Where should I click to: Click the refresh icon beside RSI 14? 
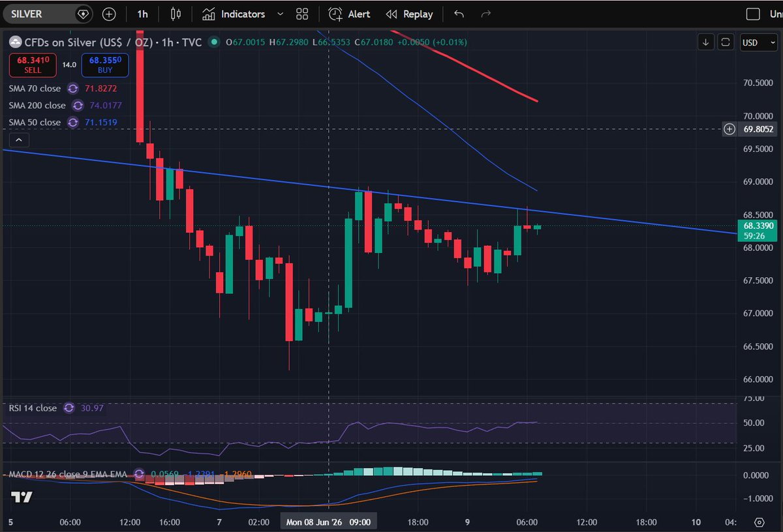point(69,408)
